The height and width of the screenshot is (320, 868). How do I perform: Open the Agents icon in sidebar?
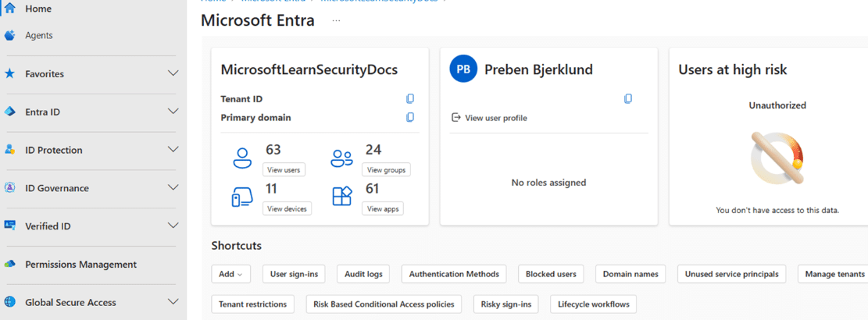10,35
